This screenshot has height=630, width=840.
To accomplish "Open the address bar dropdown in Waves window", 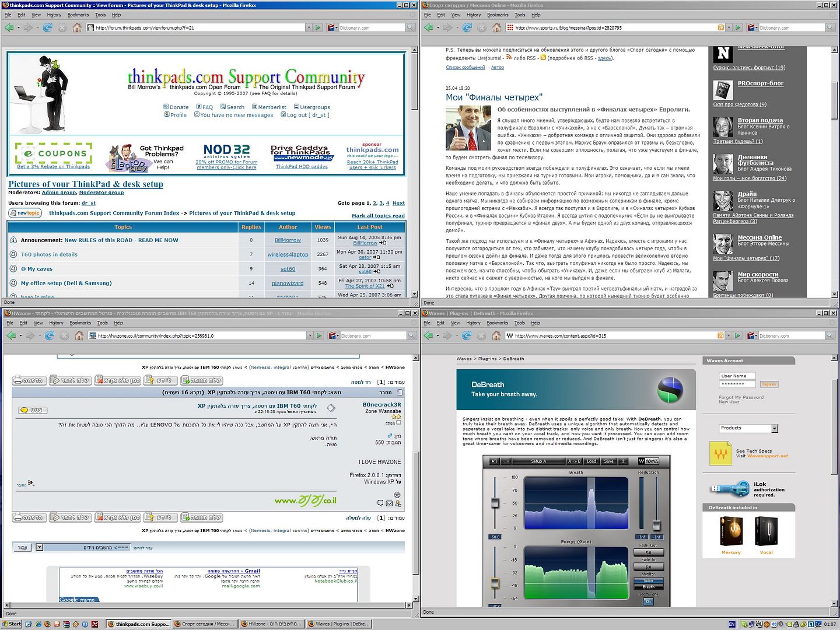I will tap(729, 335).
